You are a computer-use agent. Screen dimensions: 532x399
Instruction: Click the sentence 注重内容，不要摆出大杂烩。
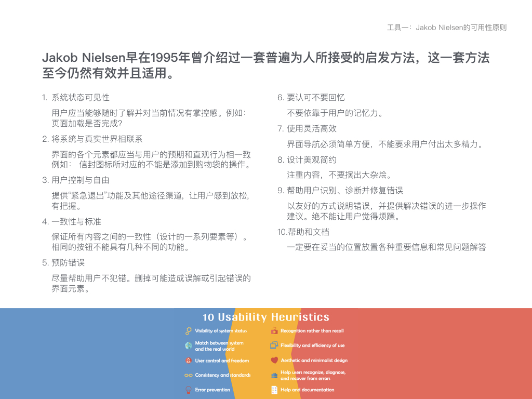[x=340, y=175]
